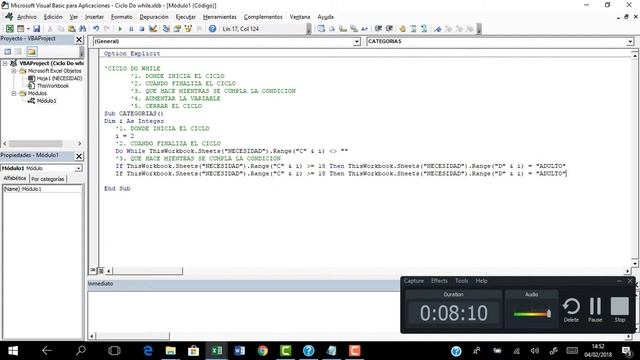
Task: Open the Complementos menu
Action: [x=263, y=17]
